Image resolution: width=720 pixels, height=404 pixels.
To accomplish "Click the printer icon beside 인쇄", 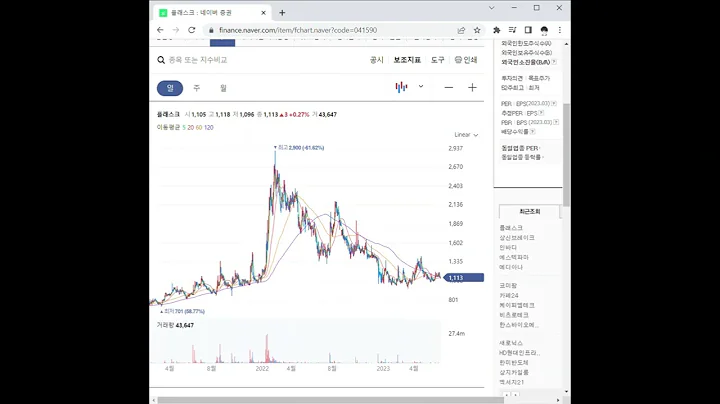I will click(458, 60).
